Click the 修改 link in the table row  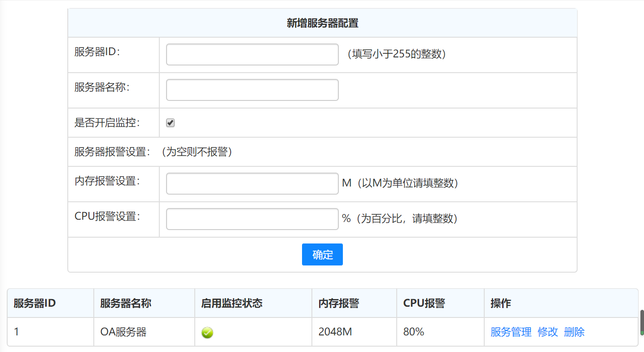coord(548,332)
